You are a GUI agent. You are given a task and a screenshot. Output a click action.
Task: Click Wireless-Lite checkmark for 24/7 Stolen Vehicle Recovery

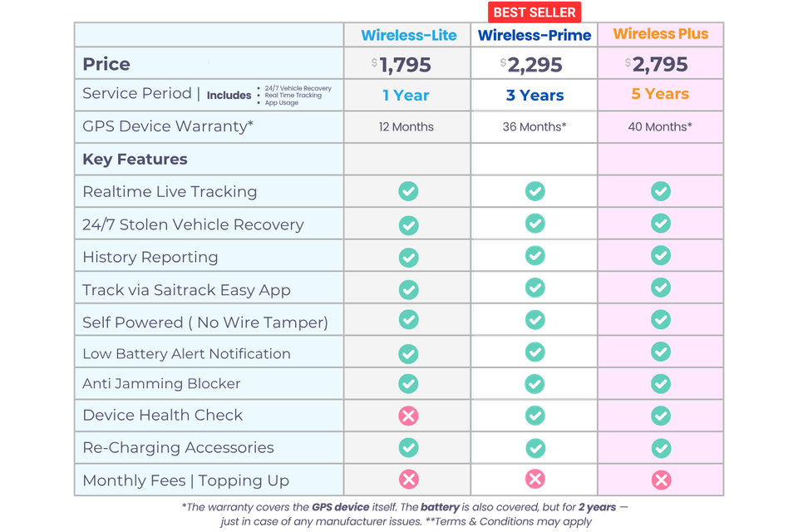(408, 225)
